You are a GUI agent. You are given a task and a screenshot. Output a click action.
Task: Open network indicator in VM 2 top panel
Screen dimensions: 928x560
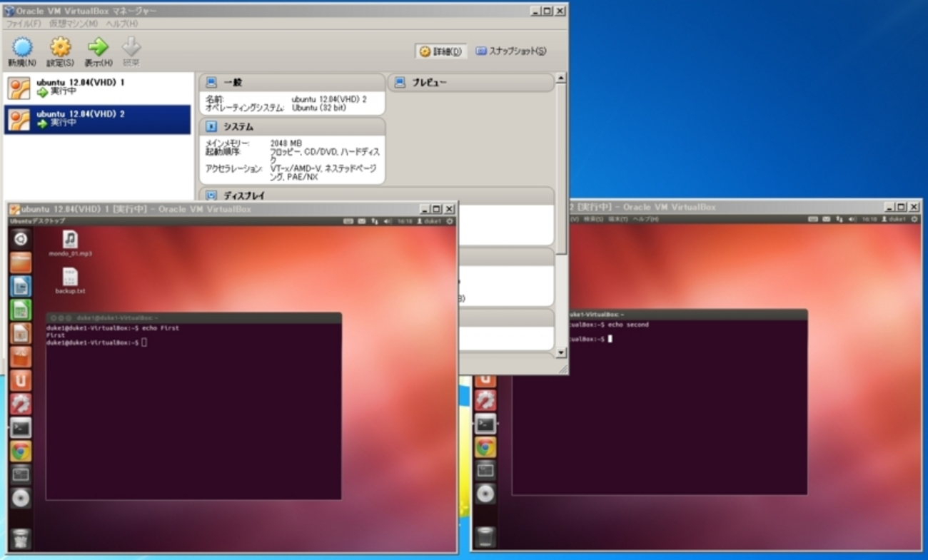pos(840,219)
